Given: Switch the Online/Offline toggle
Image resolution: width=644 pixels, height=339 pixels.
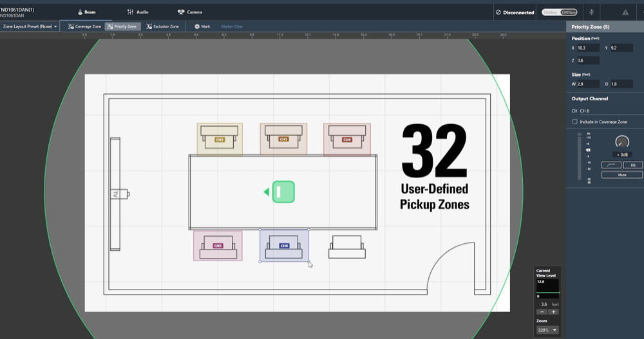Looking at the screenshot, I should 560,12.
